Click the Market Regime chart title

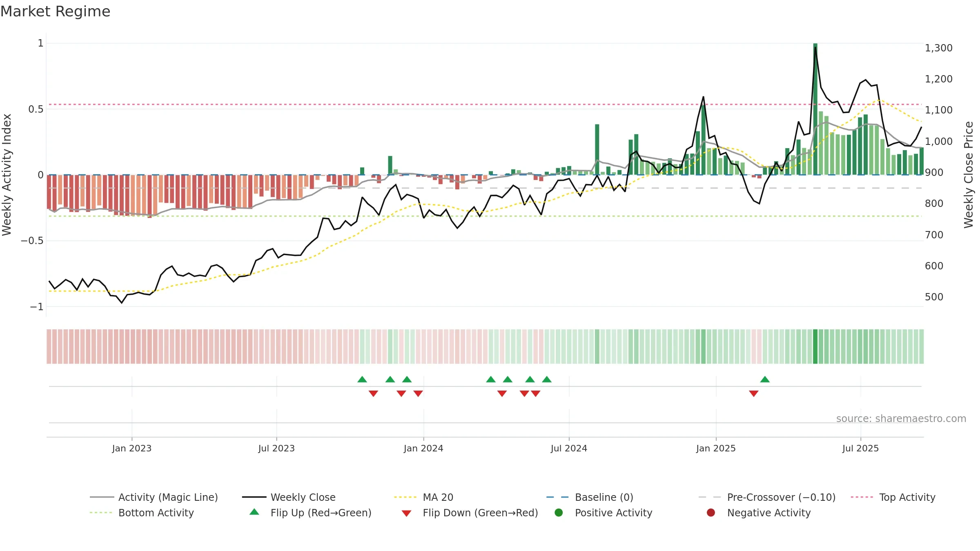click(x=55, y=11)
